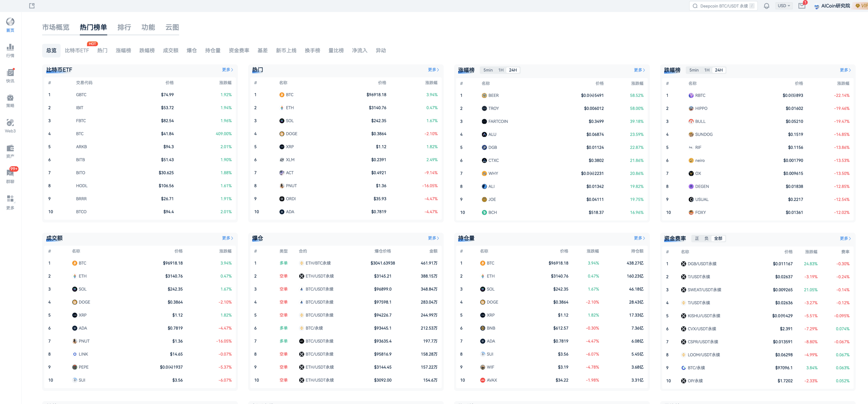Click the 总览 overview button
Screen dimensions: 868x404
pyautogui.click(x=51, y=50)
